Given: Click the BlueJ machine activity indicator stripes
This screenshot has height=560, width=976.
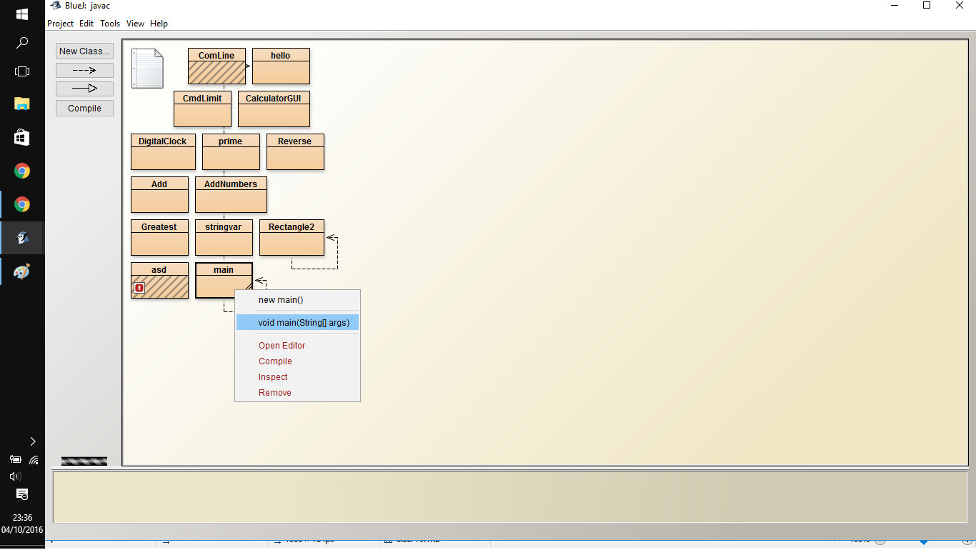Looking at the screenshot, I should (84, 461).
